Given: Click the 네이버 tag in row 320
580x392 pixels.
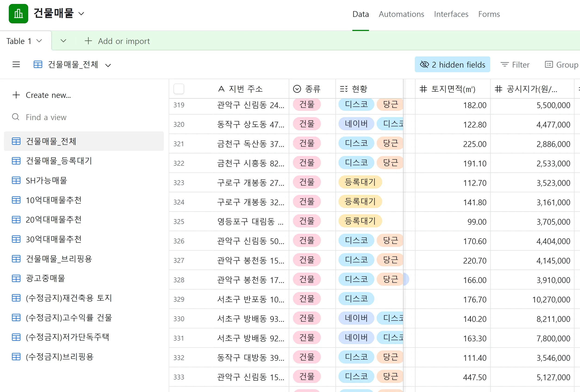Looking at the screenshot, I should (x=356, y=124).
